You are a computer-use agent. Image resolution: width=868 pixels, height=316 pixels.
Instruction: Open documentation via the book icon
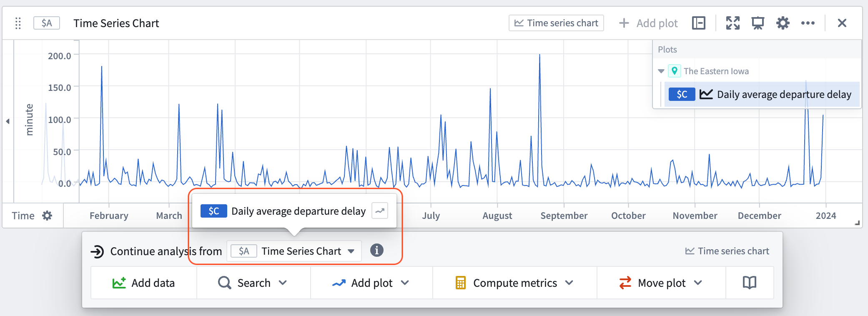(x=748, y=283)
